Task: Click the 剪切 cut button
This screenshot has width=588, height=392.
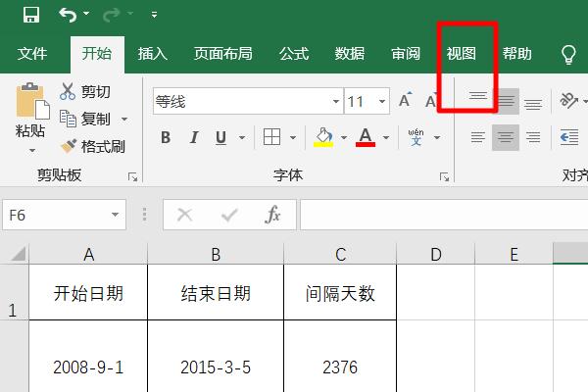Action: point(85,91)
